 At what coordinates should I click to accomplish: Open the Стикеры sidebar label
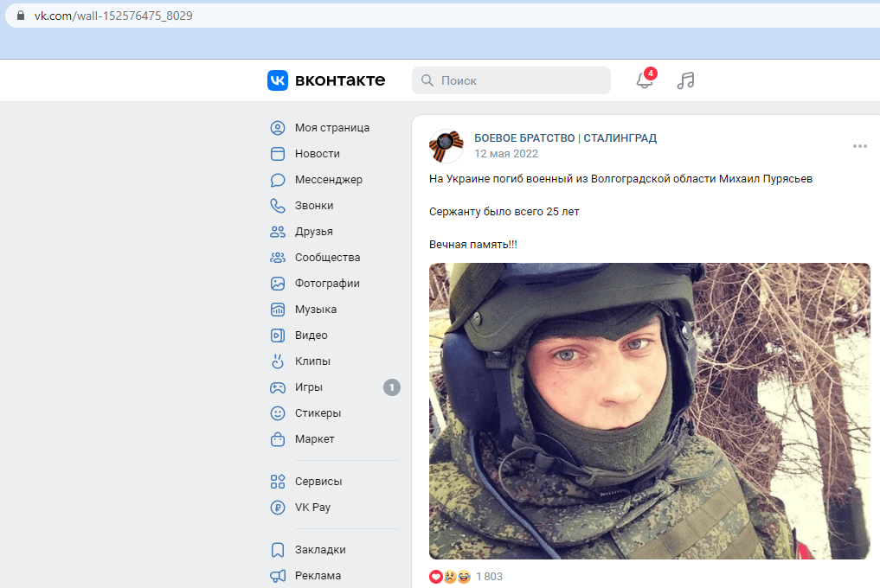(x=318, y=413)
